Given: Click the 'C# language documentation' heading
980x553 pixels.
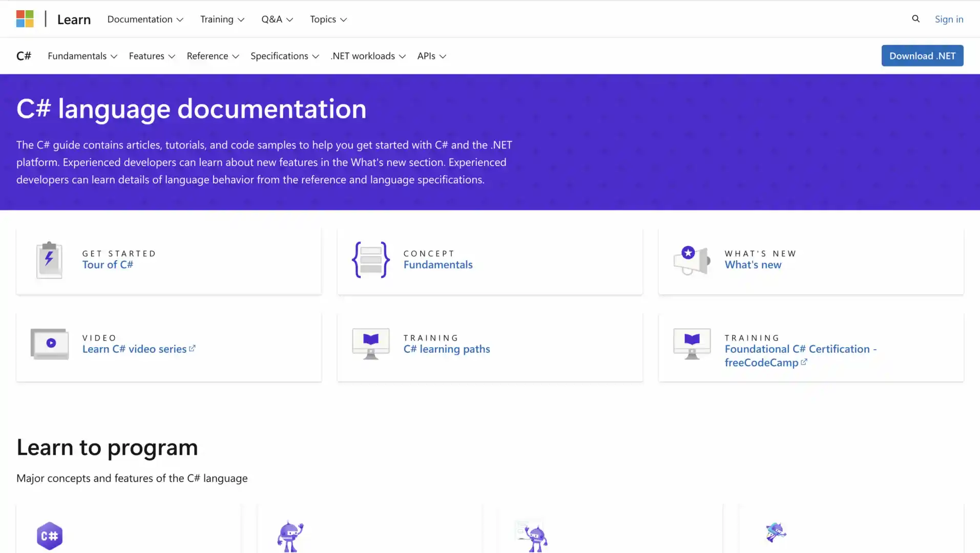Looking at the screenshot, I should [192, 109].
